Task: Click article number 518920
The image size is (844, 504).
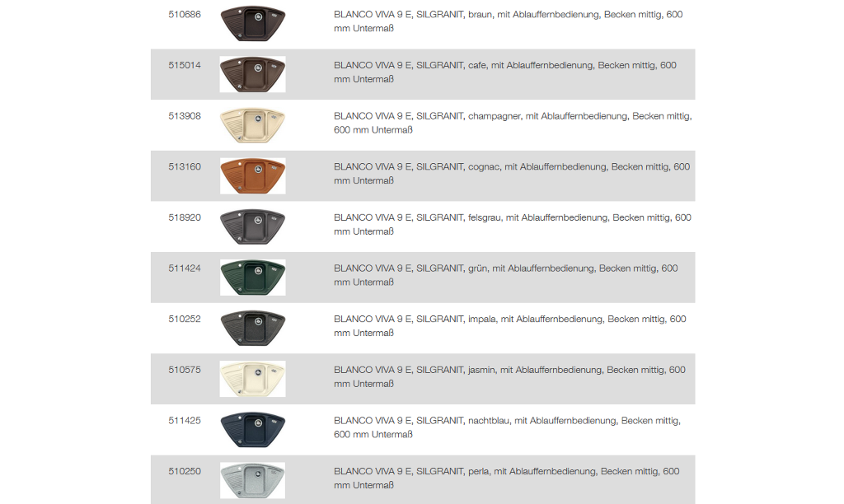Action: point(185,217)
